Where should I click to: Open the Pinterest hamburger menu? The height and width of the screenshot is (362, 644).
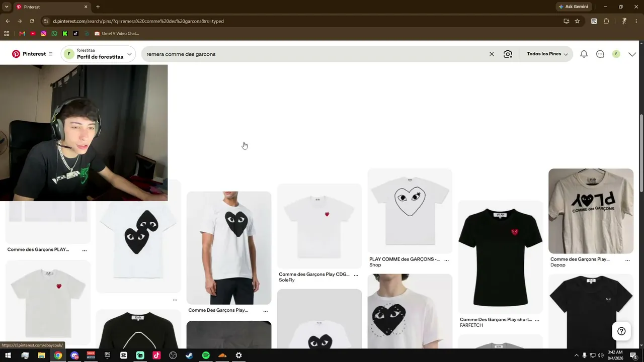point(50,54)
